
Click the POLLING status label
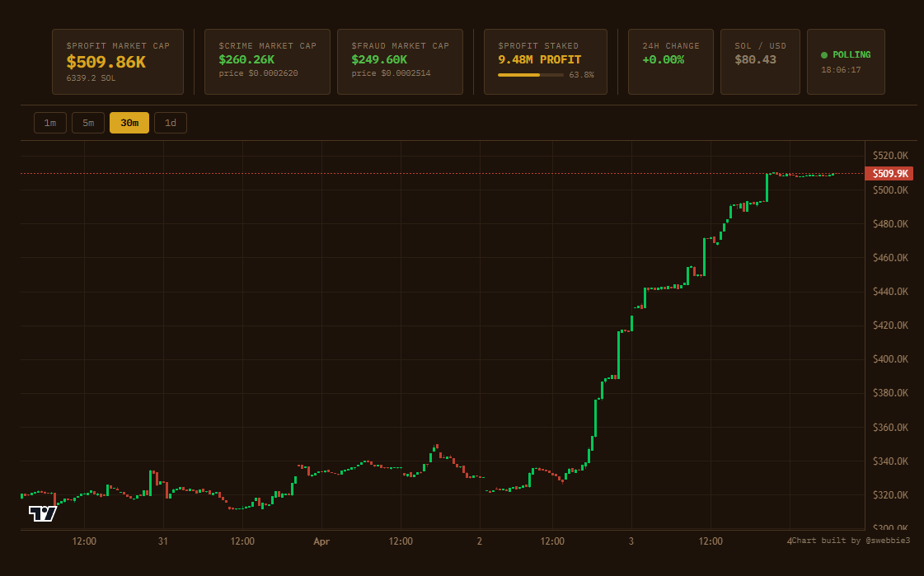tap(851, 54)
